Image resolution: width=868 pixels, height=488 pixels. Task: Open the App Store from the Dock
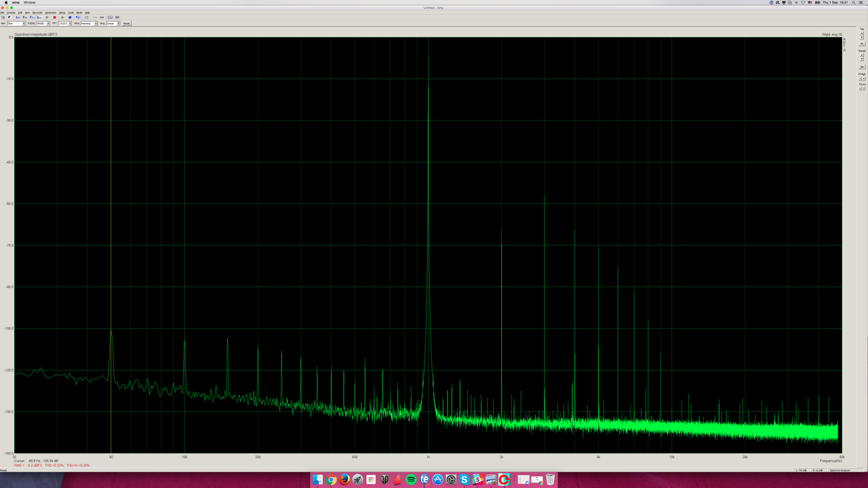[437, 479]
